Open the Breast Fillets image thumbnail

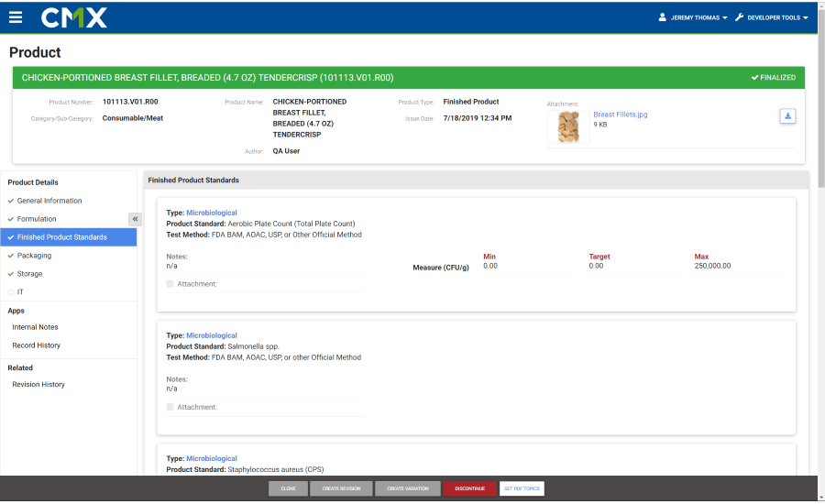pyautogui.click(x=568, y=126)
